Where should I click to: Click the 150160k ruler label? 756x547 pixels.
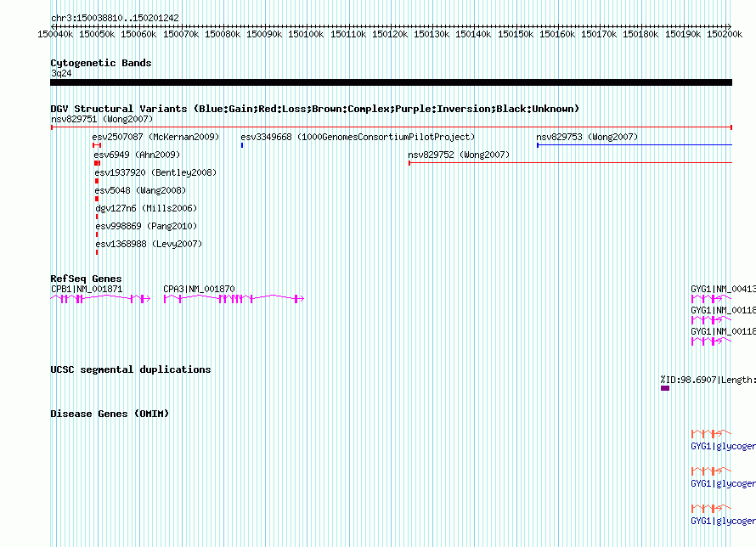tap(557, 34)
